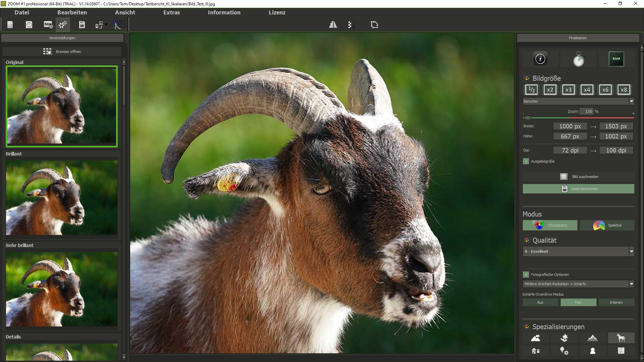Select the flower/plant specialization icon

click(564, 338)
